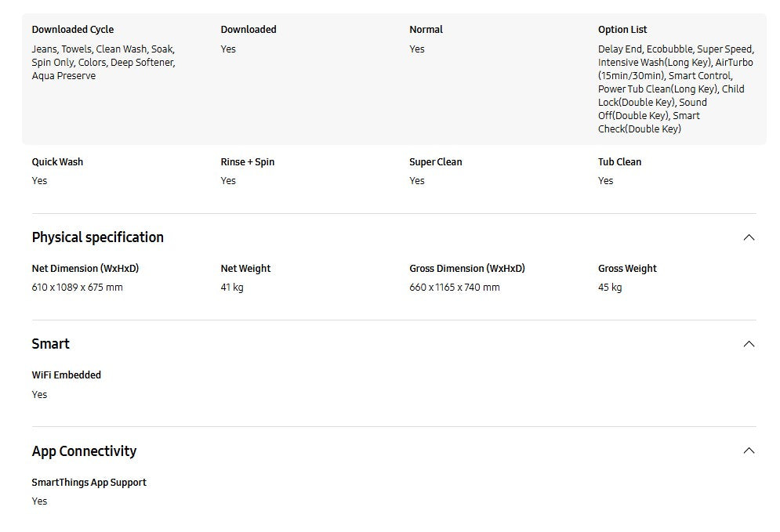Click the Physical specification section heading
Viewport: 780px width, 532px height.
pos(98,237)
